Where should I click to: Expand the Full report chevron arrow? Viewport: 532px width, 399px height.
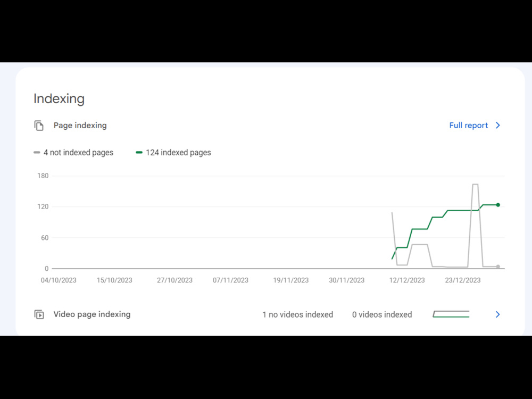(x=498, y=126)
